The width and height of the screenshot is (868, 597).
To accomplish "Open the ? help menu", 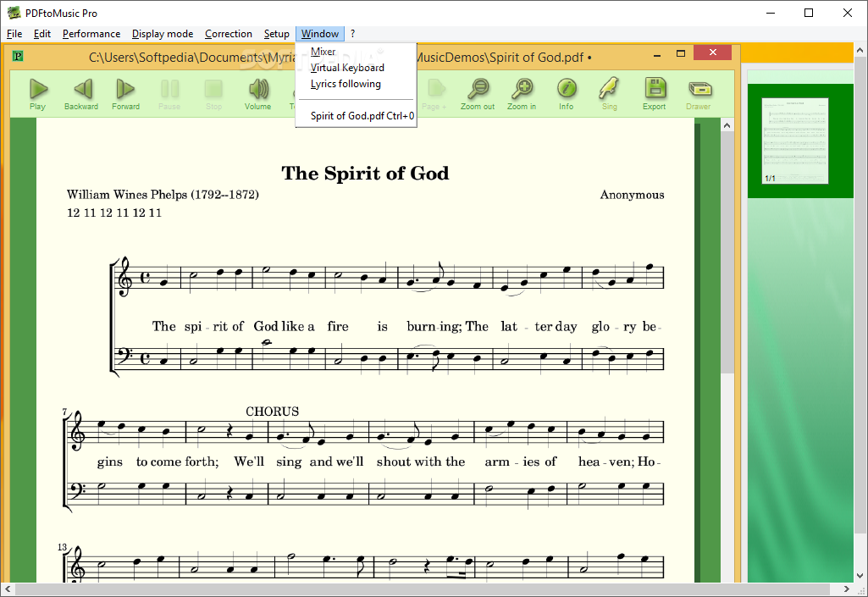I will click(x=352, y=34).
